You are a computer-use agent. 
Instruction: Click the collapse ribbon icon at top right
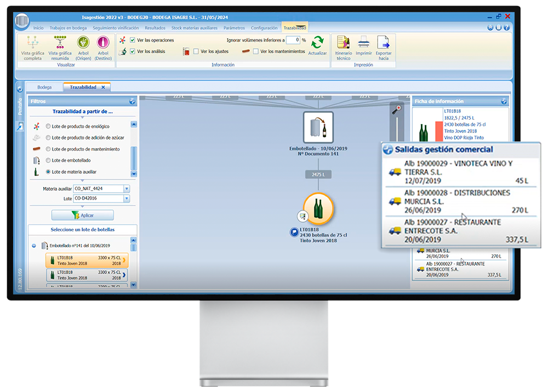click(x=490, y=27)
